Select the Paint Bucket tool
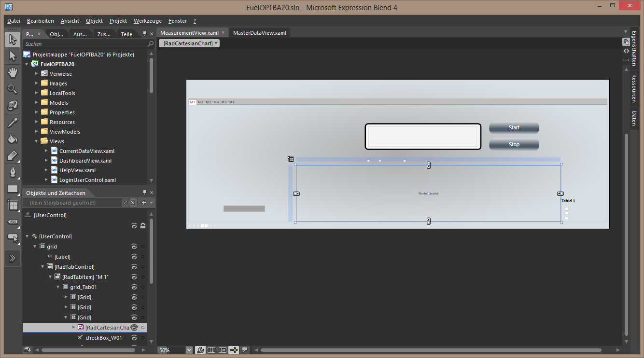Screen dimensions: 644x358 point(13,139)
